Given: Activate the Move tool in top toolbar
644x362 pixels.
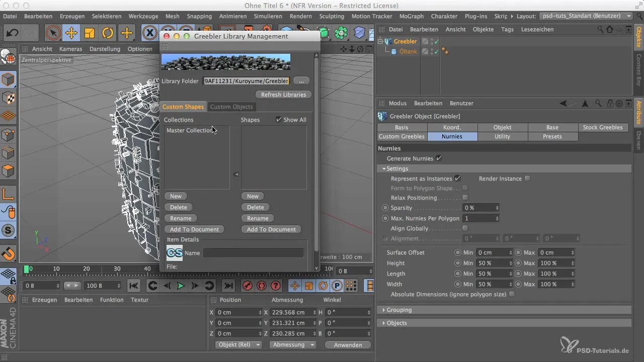Looking at the screenshot, I should tap(71, 33).
